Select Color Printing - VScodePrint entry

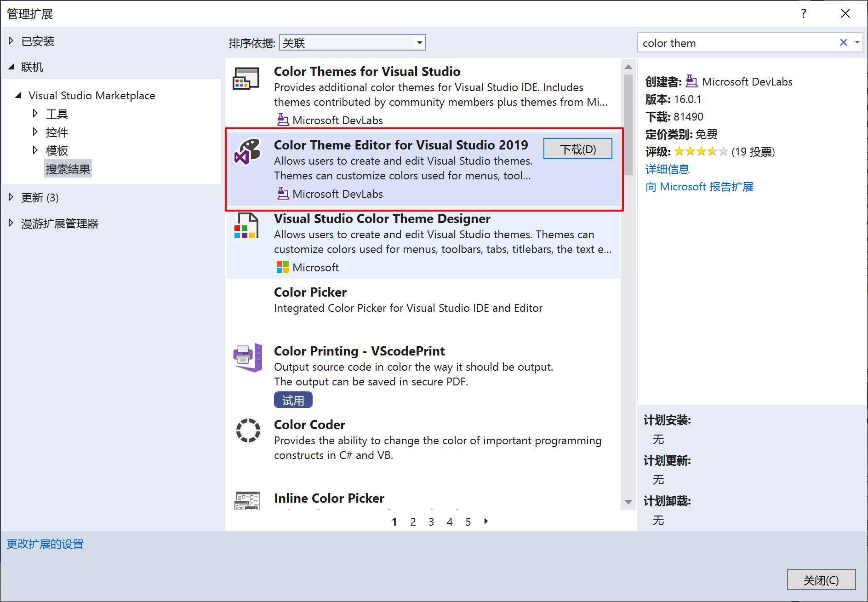pyautogui.click(x=423, y=375)
